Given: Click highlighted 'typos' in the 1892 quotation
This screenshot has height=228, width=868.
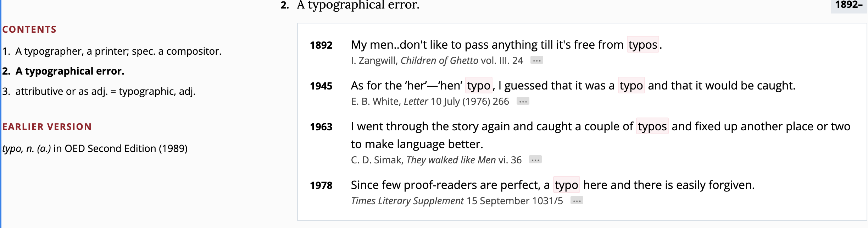Looking at the screenshot, I should click(x=642, y=45).
